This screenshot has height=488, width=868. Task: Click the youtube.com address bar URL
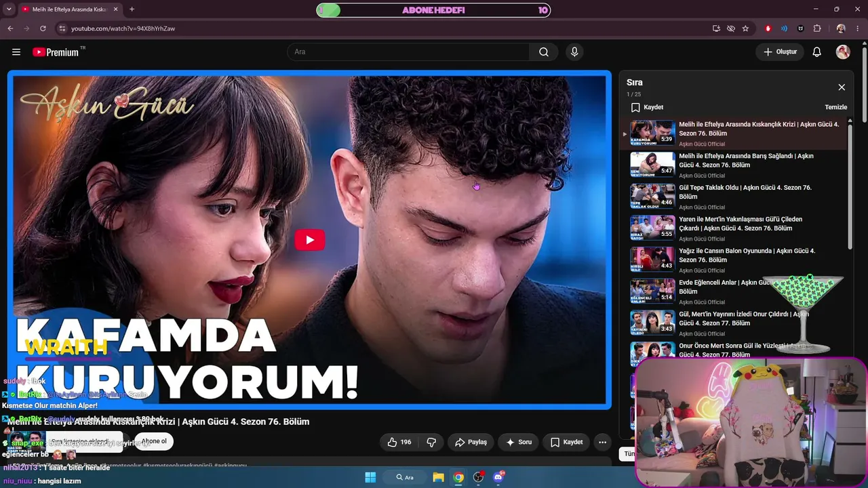click(123, 28)
